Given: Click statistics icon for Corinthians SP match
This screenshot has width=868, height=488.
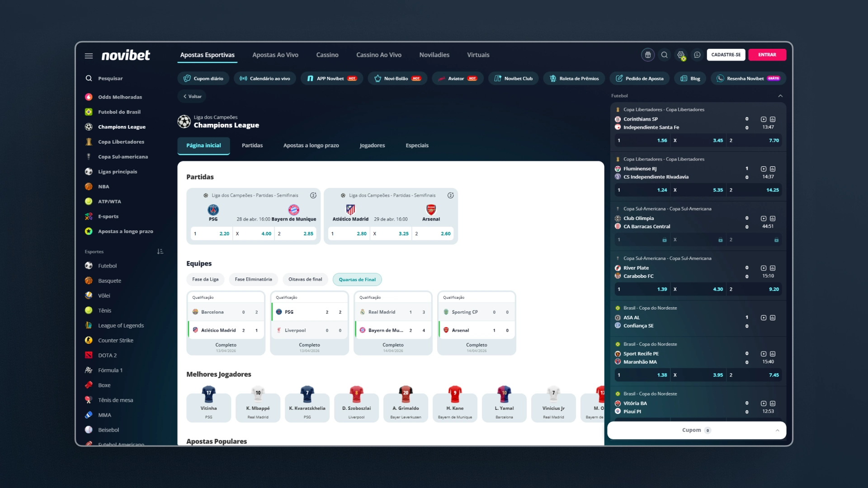Looking at the screenshot, I should 773,119.
